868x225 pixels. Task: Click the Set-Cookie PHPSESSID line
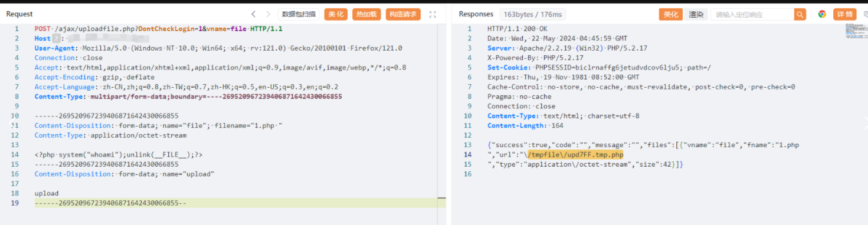click(x=600, y=67)
